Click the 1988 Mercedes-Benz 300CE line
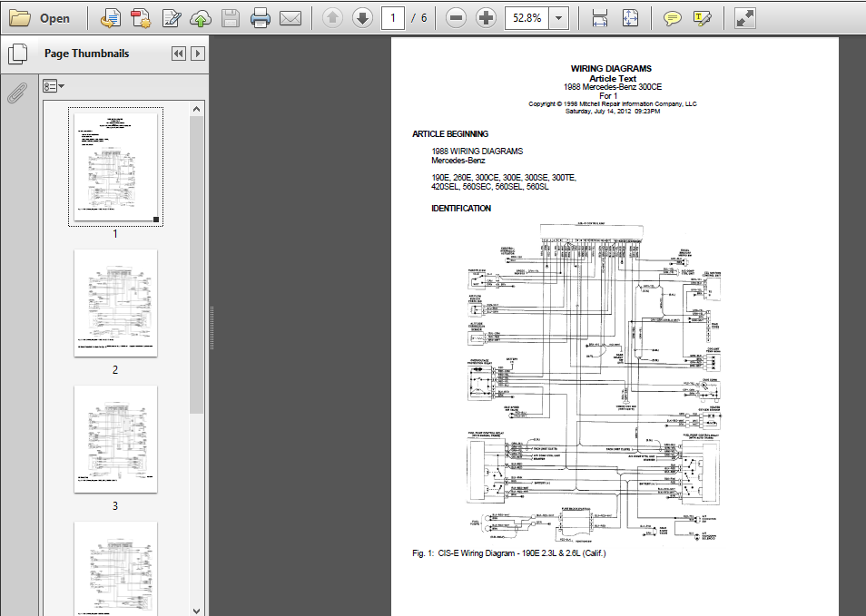This screenshot has width=866, height=616. point(613,87)
